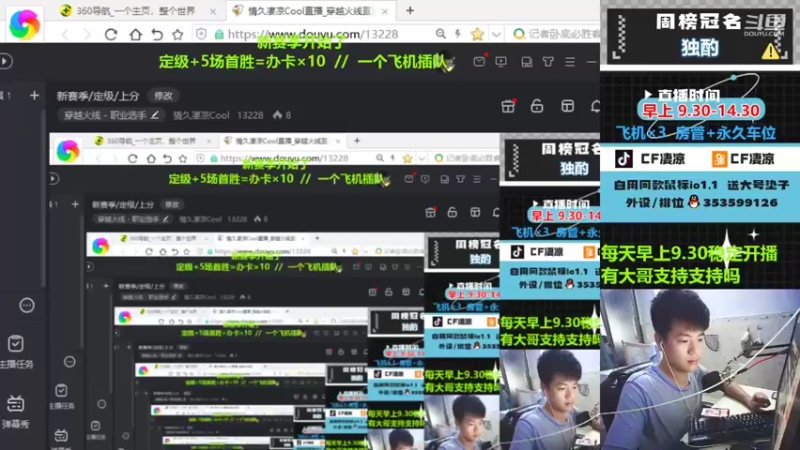Click 修改 in the largest nested preview
The height and width of the screenshot is (450, 800).
tap(172, 205)
